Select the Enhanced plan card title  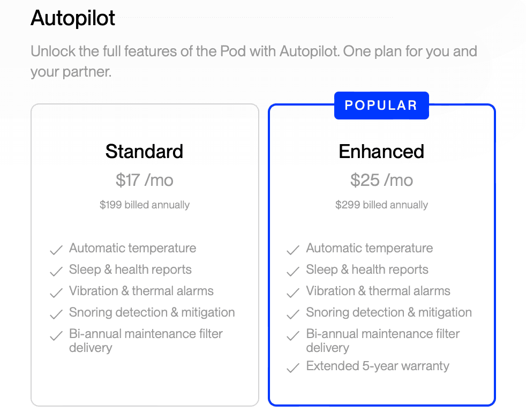pyautogui.click(x=381, y=152)
